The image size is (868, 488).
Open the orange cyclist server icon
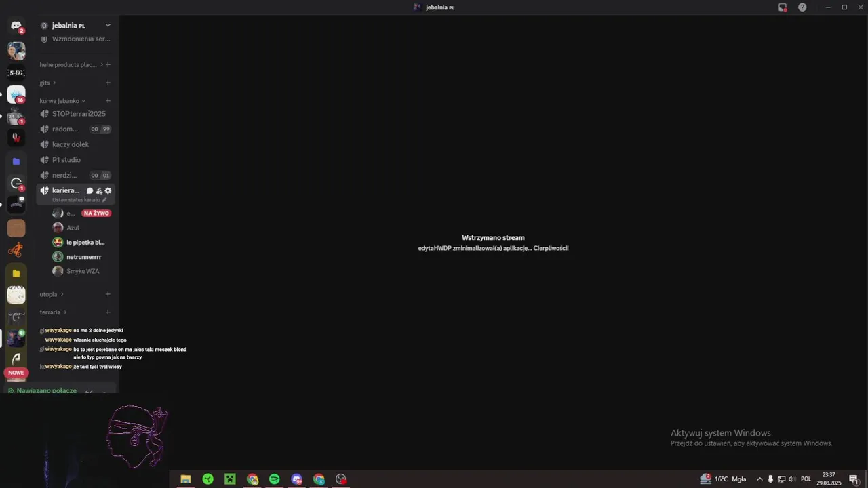click(x=16, y=250)
